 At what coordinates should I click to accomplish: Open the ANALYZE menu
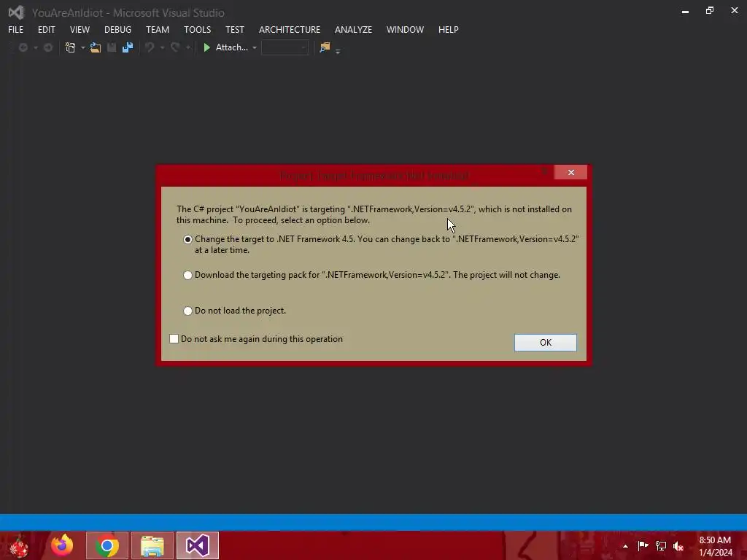click(354, 29)
